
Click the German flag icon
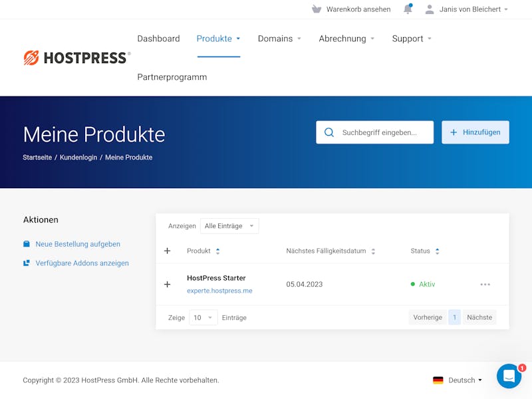438,380
